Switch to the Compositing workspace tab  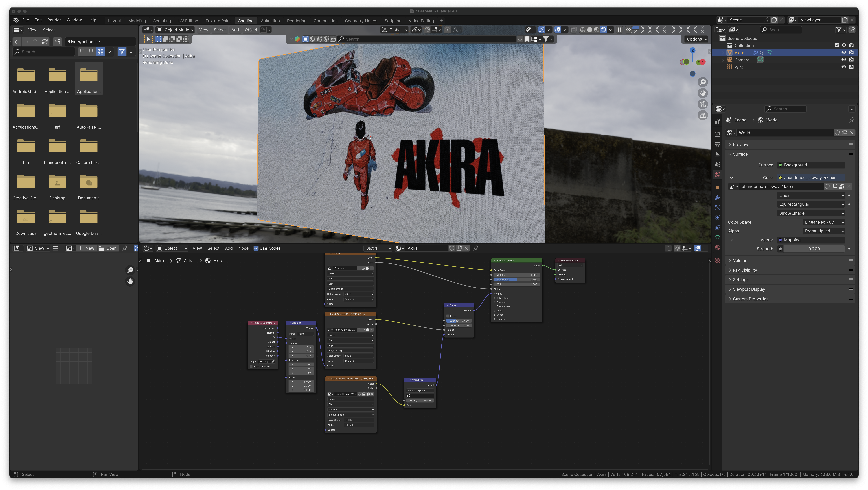(x=325, y=21)
